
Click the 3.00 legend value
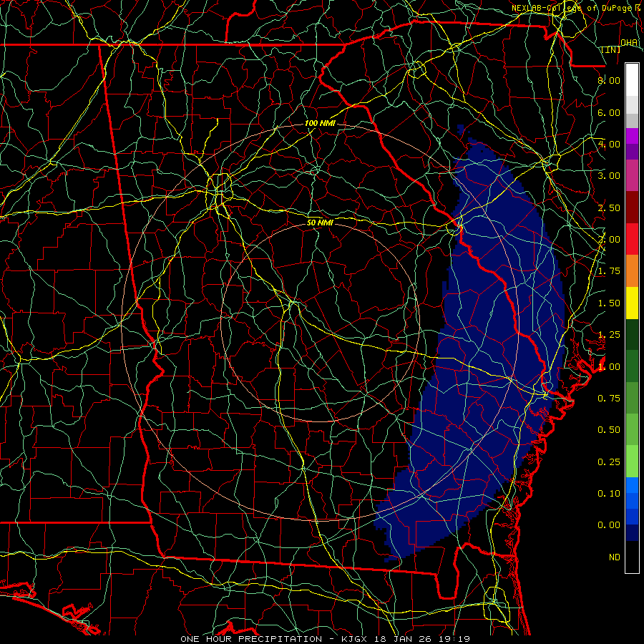(609, 176)
